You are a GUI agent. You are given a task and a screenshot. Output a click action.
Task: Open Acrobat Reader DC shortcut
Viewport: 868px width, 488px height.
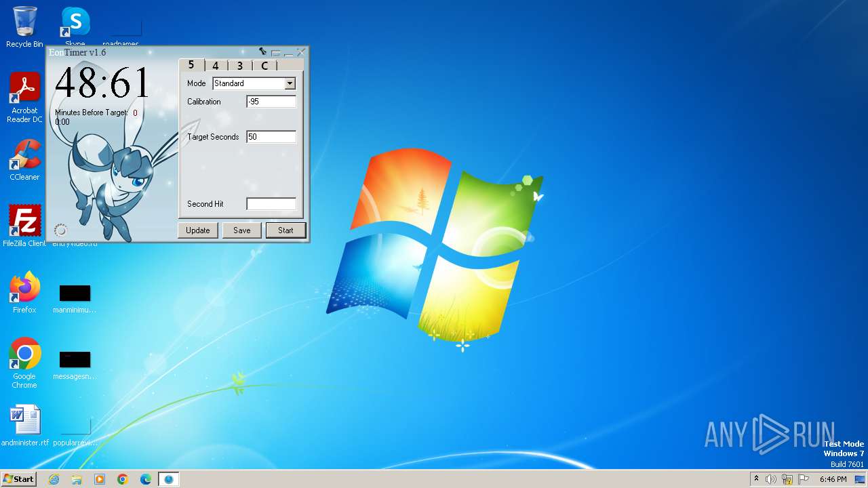point(24,98)
